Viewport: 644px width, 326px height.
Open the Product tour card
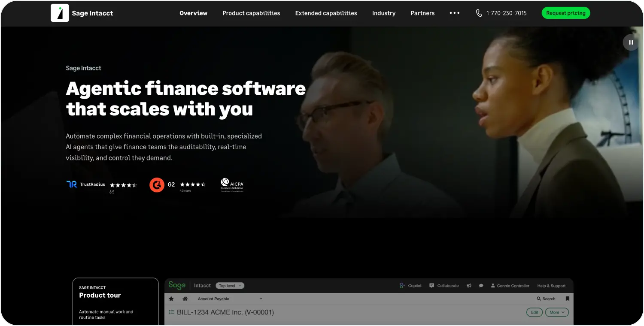(115, 302)
